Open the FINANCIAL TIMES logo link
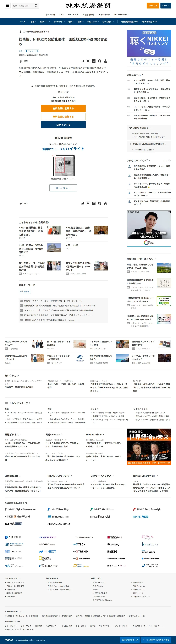The image size is (176, 644). click(x=59, y=524)
